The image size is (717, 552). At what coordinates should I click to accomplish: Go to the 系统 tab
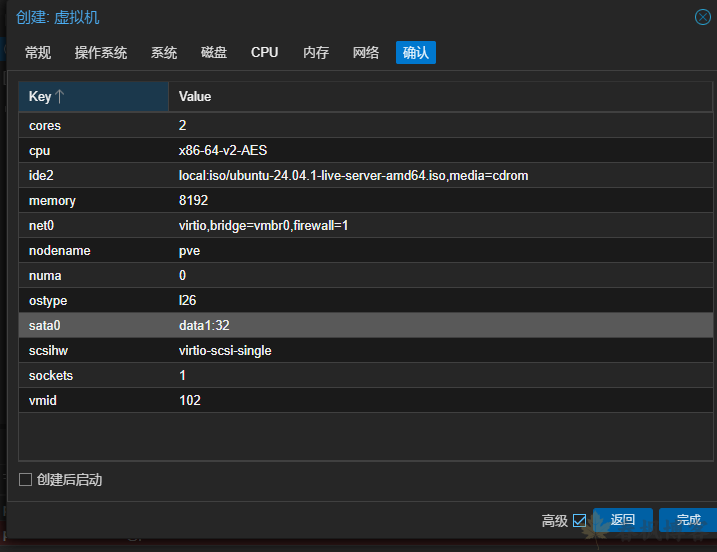pyautogui.click(x=164, y=53)
